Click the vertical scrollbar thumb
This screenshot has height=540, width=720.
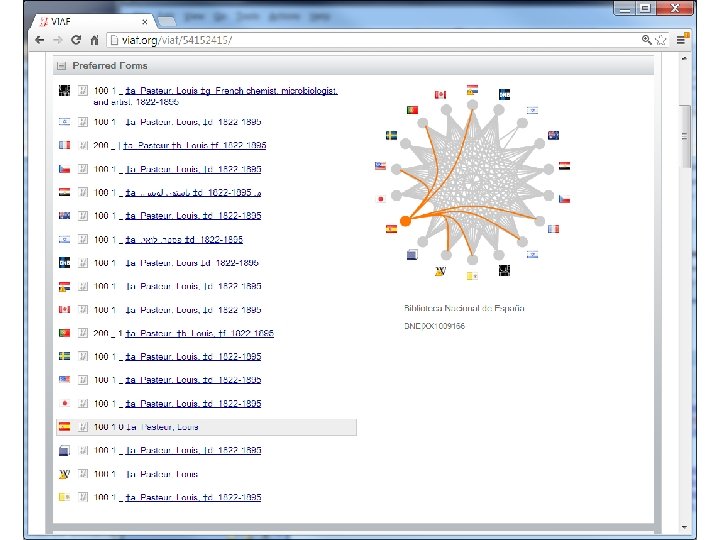click(684, 136)
